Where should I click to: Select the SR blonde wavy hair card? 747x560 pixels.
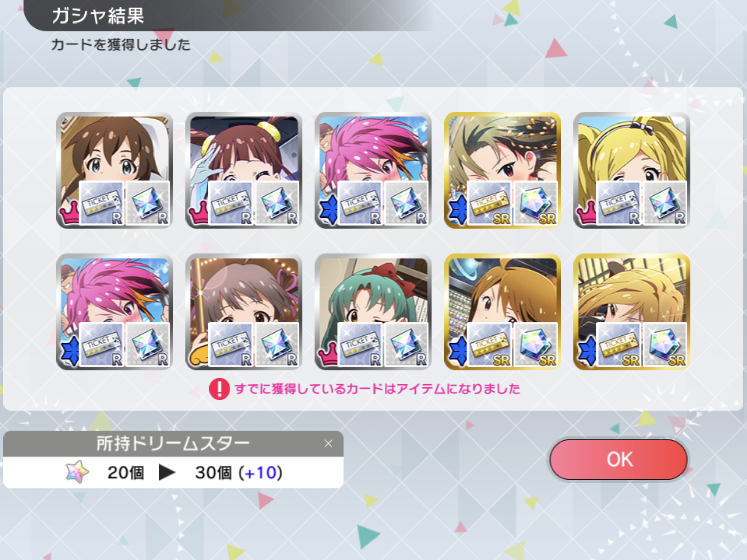pos(632,312)
